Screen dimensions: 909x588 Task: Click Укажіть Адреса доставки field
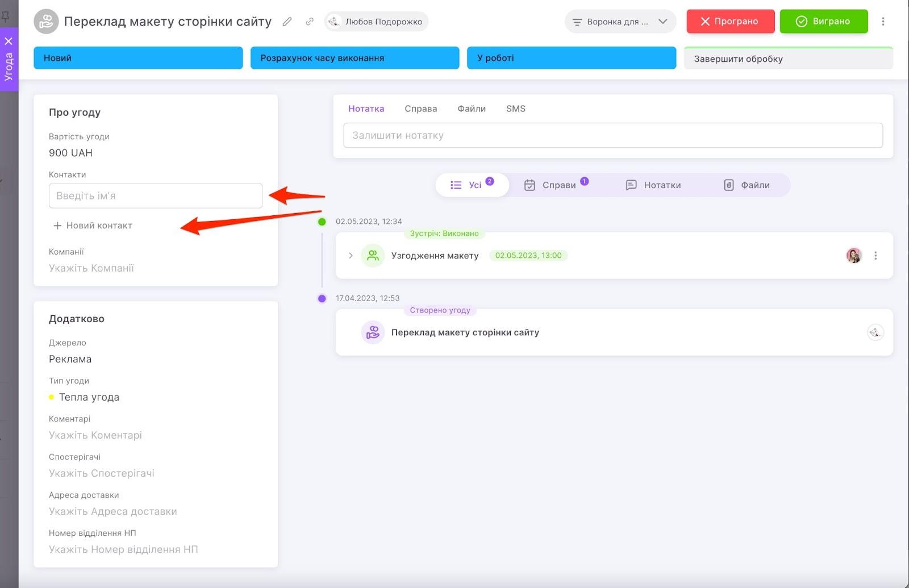[113, 511]
